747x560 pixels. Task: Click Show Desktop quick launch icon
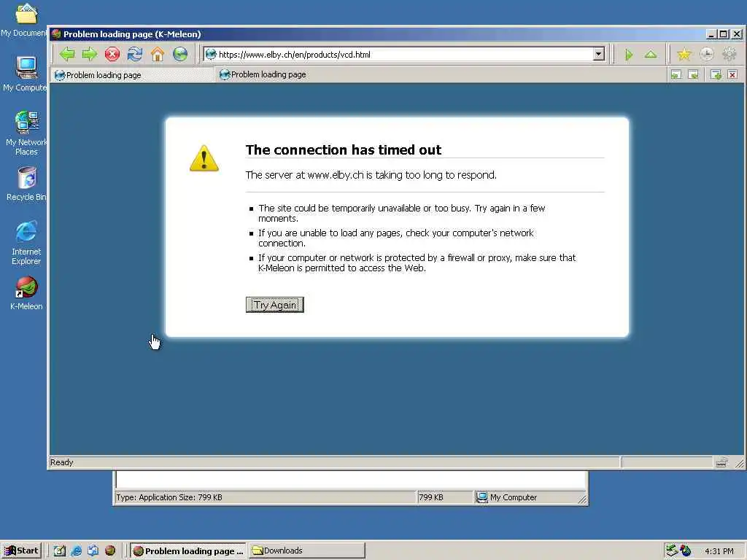pos(60,551)
